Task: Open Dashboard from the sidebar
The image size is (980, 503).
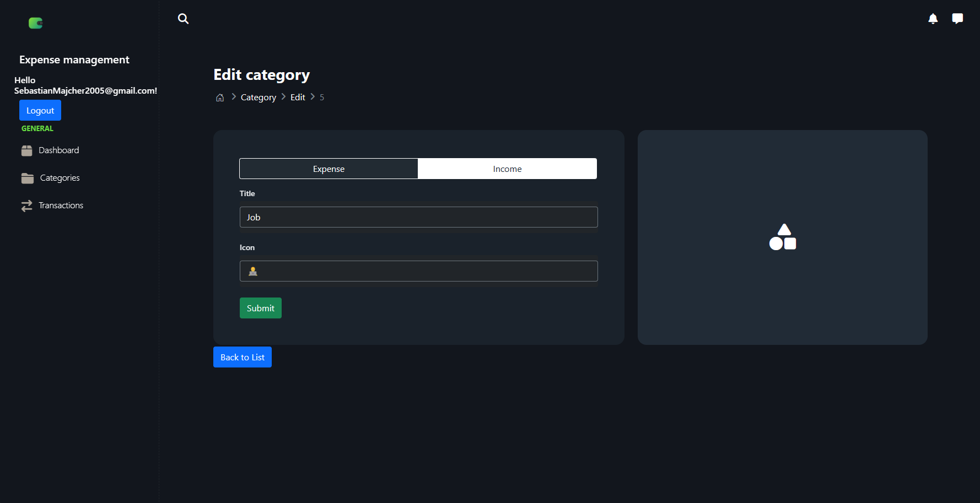Action: click(x=58, y=150)
